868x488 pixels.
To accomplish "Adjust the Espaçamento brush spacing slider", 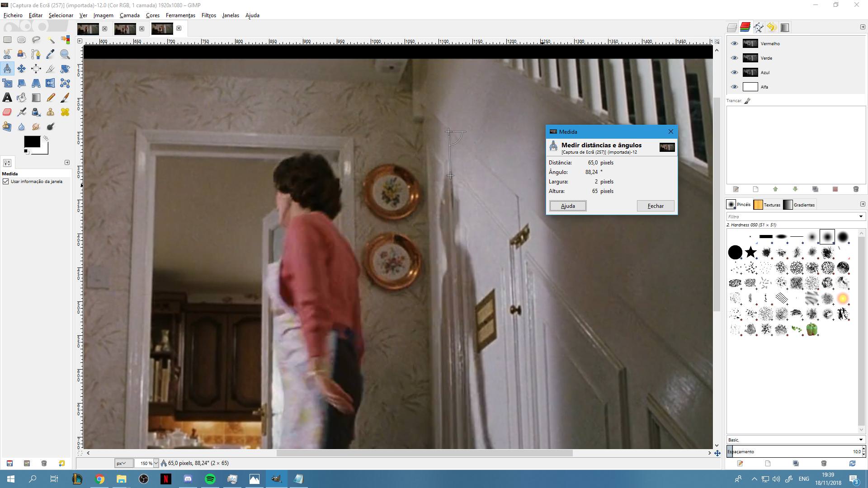I will point(793,451).
